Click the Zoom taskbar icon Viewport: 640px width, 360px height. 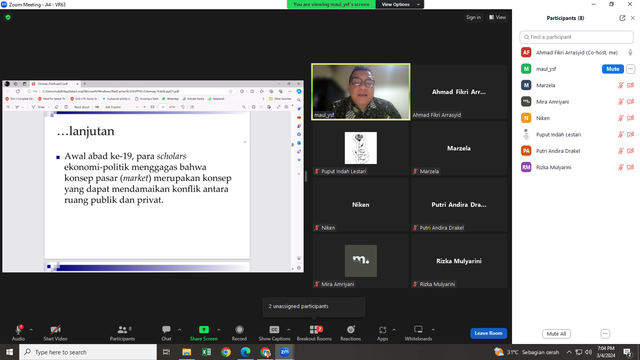click(284, 352)
